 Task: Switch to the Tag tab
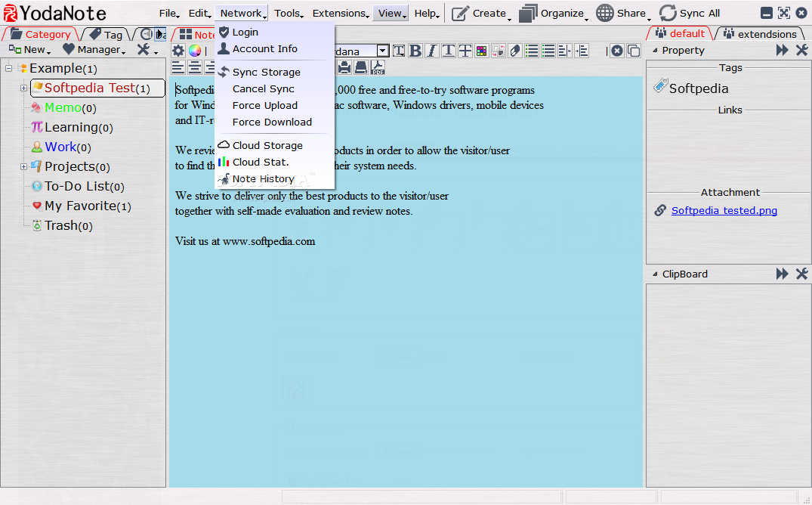tap(106, 34)
